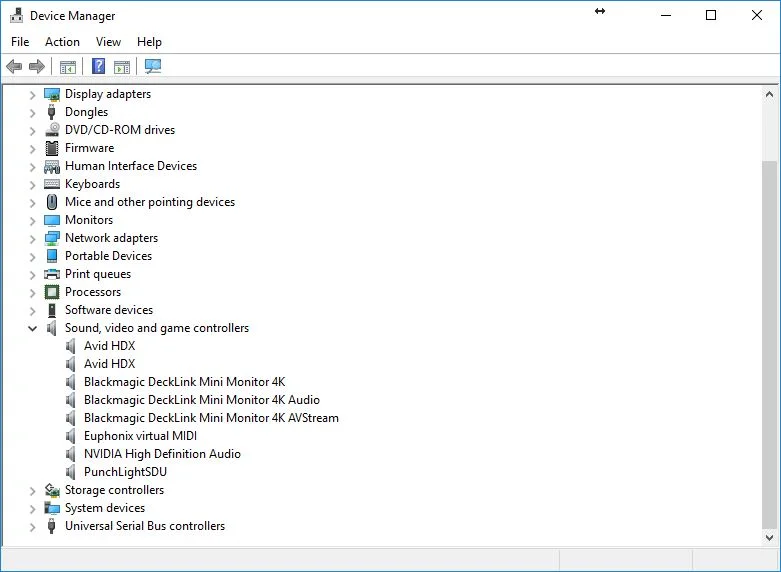Select Portable Devices label

[109, 256]
